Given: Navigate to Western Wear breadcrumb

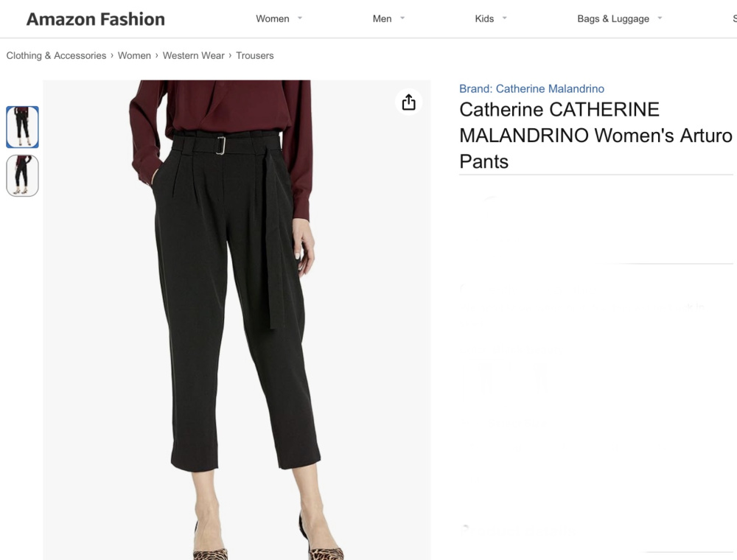Looking at the screenshot, I should tap(193, 56).
